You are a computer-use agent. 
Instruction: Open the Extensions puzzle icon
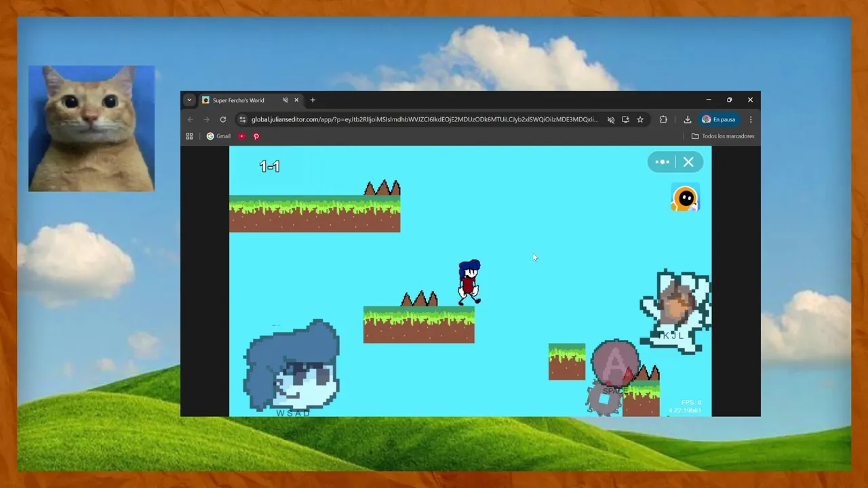pos(663,119)
